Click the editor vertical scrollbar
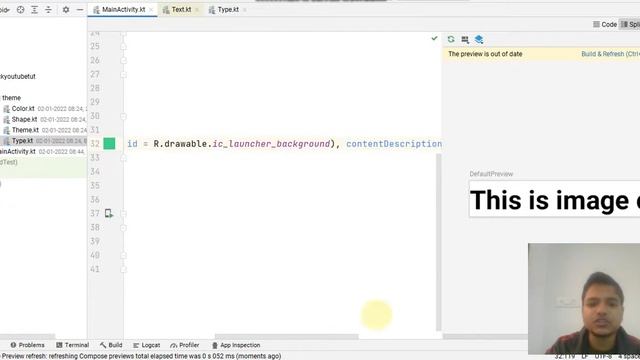This screenshot has height=360, width=640. coord(439,242)
